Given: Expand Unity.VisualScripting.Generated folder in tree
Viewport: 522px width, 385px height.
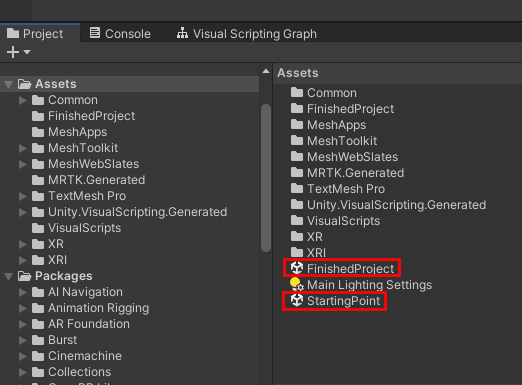Looking at the screenshot, I should [23, 212].
